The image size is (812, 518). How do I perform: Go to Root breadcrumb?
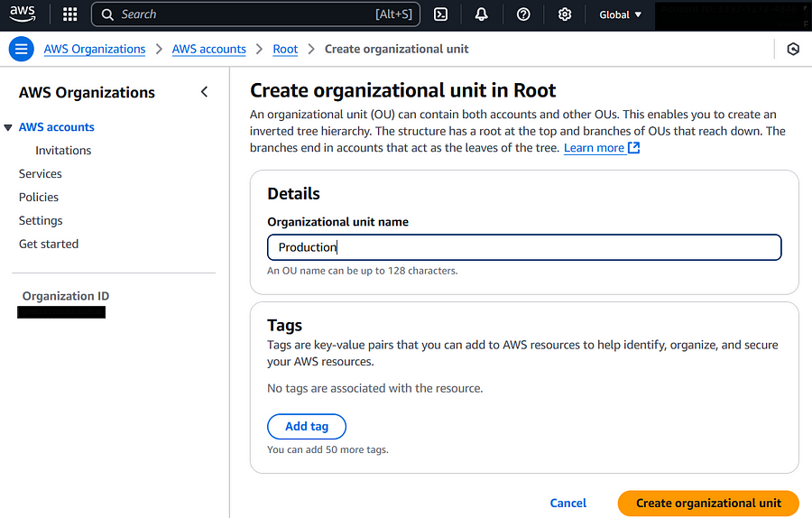point(285,50)
